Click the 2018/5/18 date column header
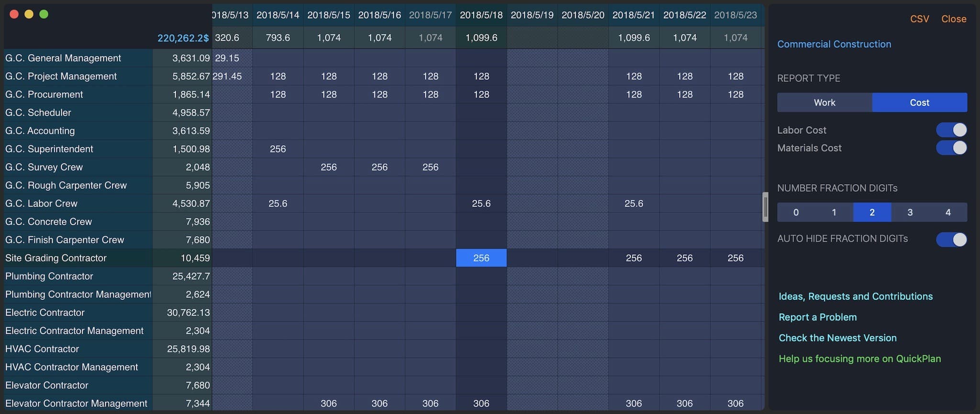 point(481,15)
